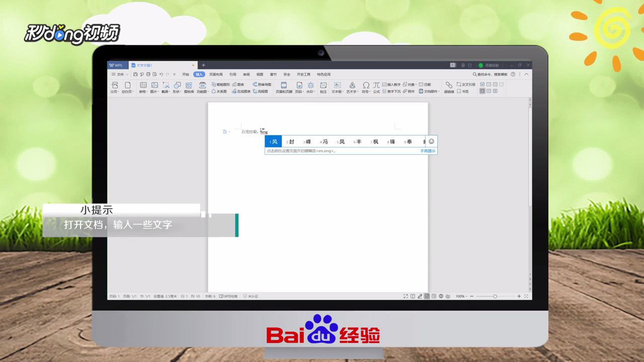
Task: Select candidate 枫 in the pinyin bar
Action: tap(375, 141)
